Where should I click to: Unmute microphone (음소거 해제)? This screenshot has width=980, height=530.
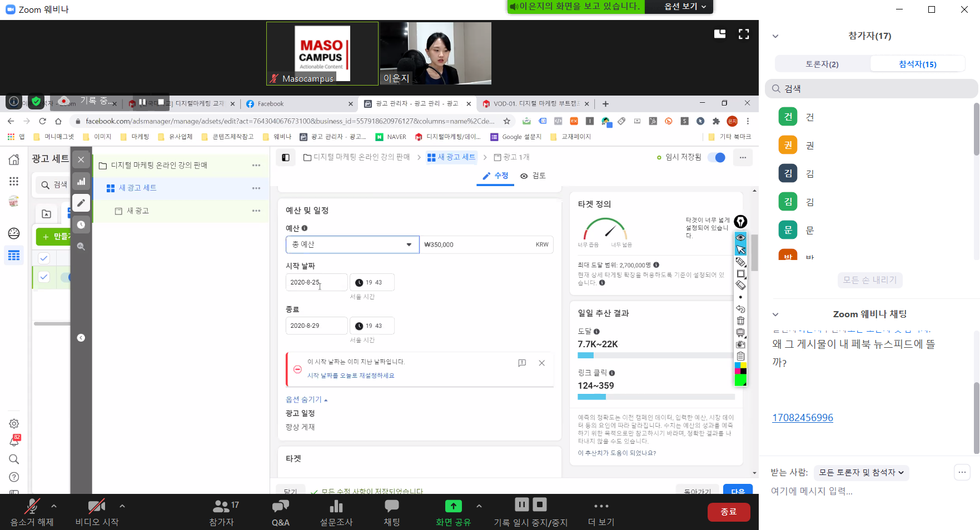(x=32, y=512)
